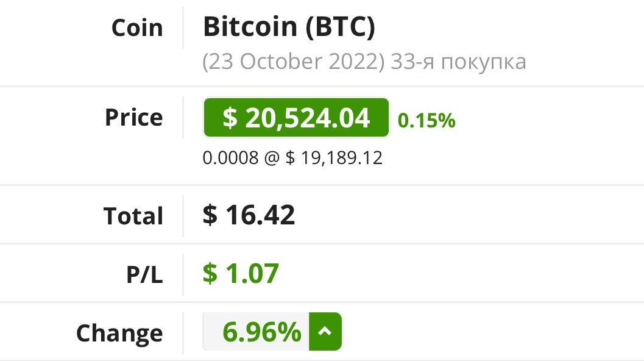Click the Price row label

point(134,117)
